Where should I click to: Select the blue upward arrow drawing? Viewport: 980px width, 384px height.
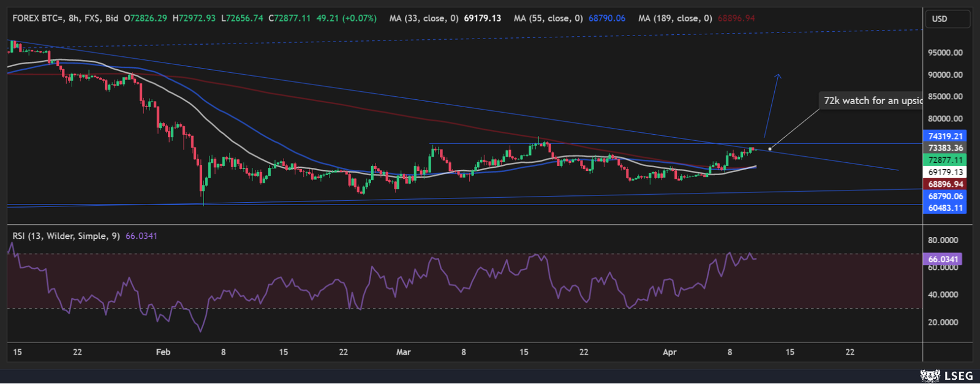coord(771,104)
